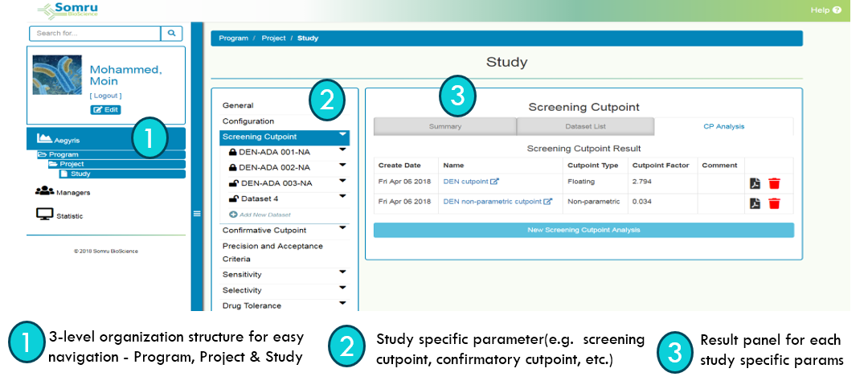The image size is (868, 389).
Task: Expand the Confirmative Cutpoint arrow
Action: (x=343, y=229)
